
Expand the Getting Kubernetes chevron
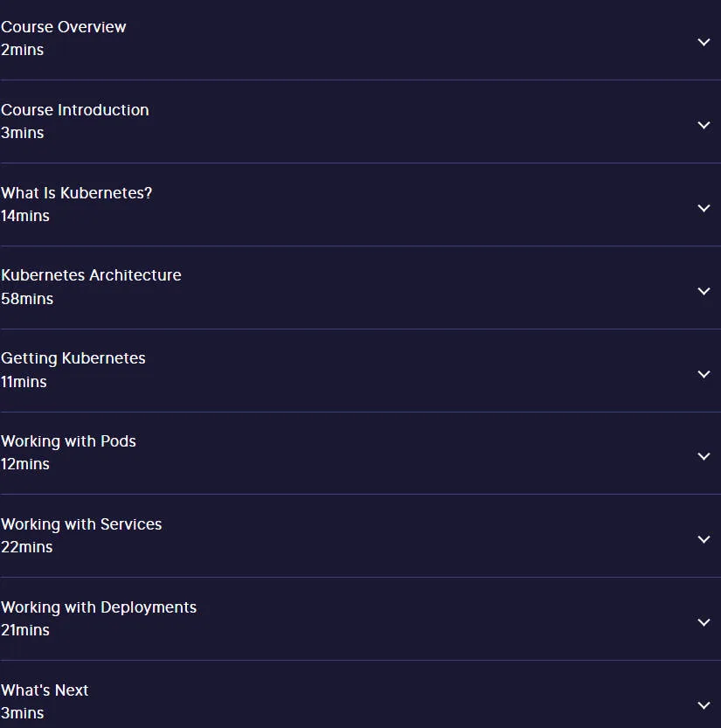pos(704,374)
